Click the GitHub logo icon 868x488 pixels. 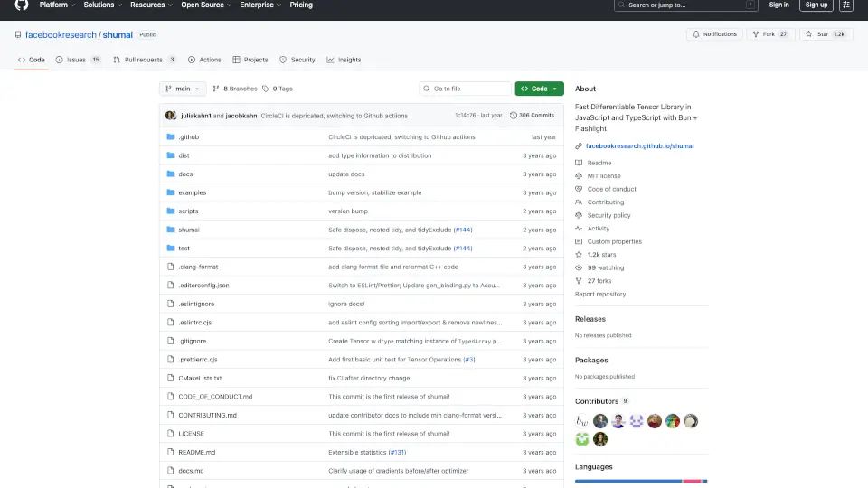pyautogui.click(x=22, y=5)
